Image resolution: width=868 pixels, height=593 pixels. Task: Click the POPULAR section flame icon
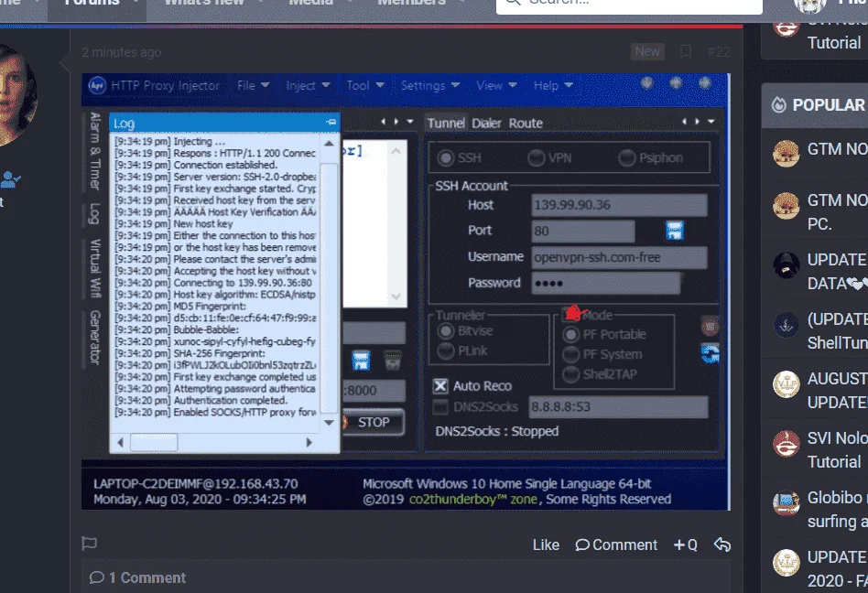click(x=779, y=104)
